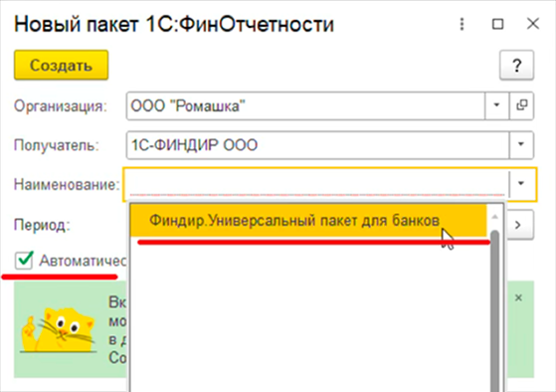Open help with the question mark button
This screenshot has height=392, width=556.
[x=516, y=66]
